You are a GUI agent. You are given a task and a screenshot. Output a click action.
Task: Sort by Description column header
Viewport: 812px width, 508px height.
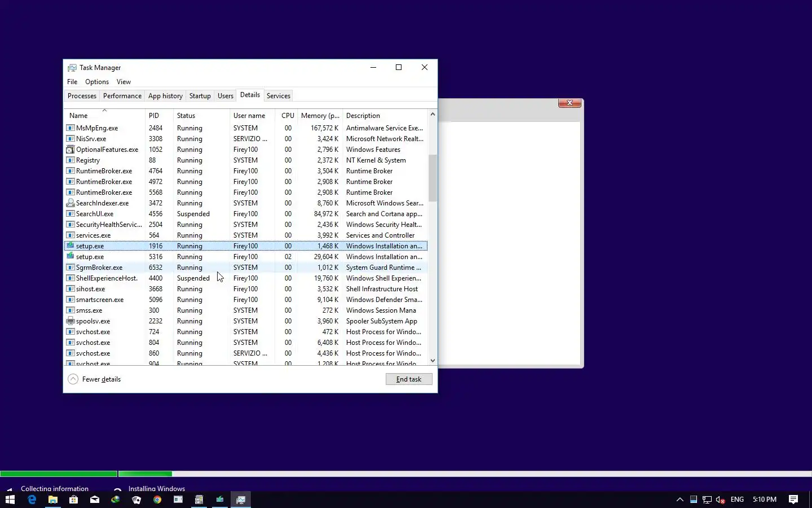[x=385, y=115]
